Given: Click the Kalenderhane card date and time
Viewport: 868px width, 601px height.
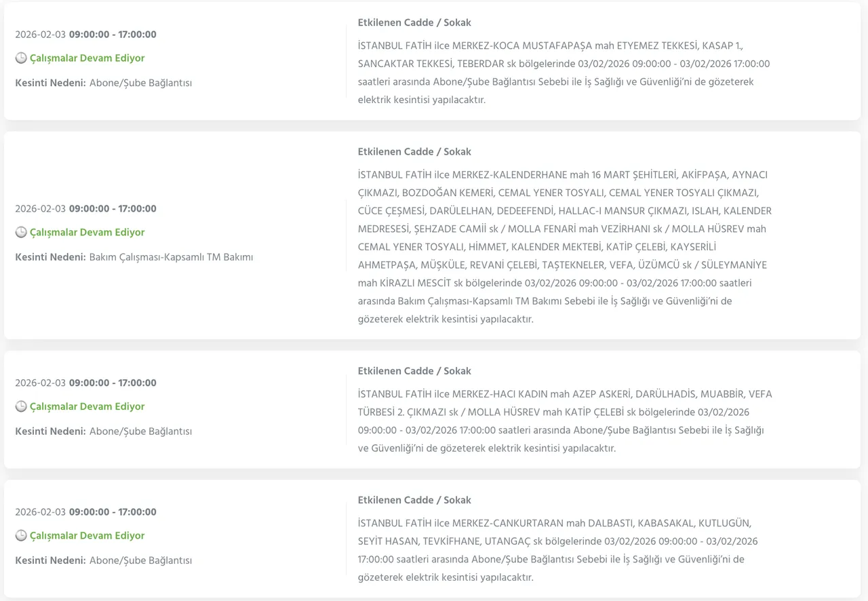Looking at the screenshot, I should 85,209.
